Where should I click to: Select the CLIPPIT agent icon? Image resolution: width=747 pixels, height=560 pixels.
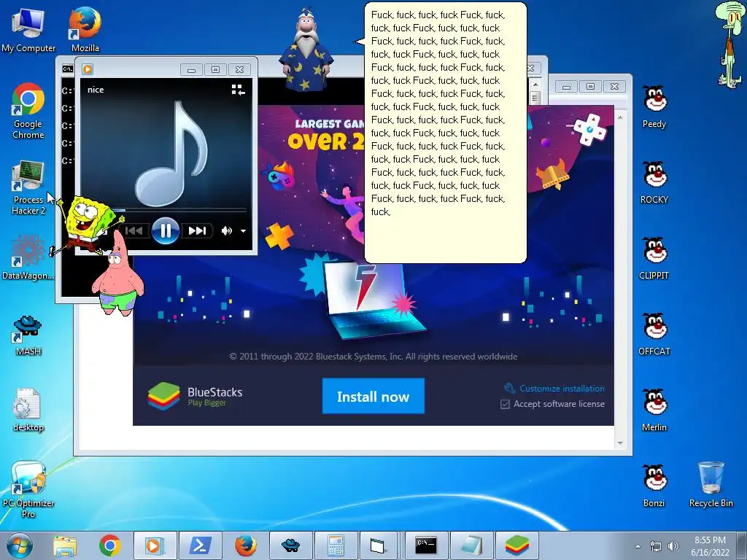654,259
